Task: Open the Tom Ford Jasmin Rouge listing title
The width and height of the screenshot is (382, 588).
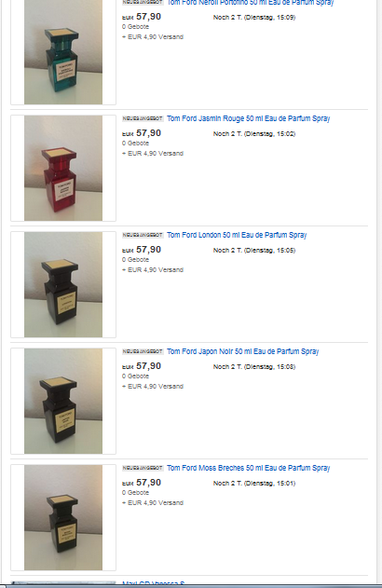Action: (x=248, y=118)
